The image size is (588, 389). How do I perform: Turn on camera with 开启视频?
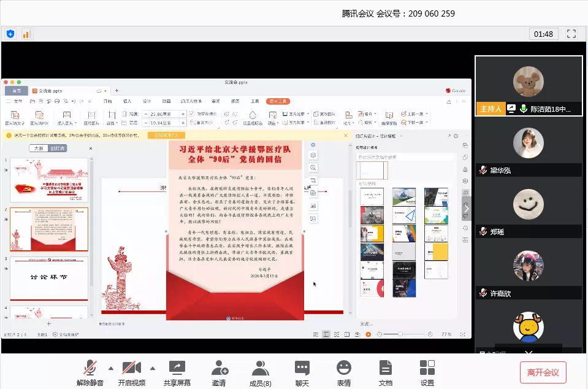click(x=132, y=372)
